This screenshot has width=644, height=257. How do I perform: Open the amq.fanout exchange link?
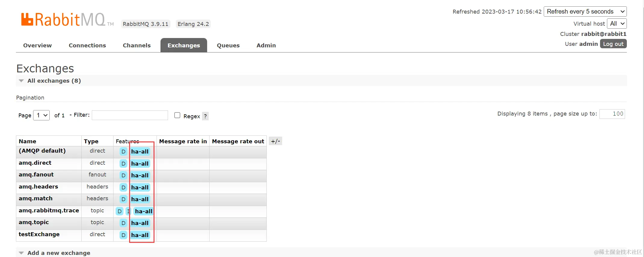36,174
